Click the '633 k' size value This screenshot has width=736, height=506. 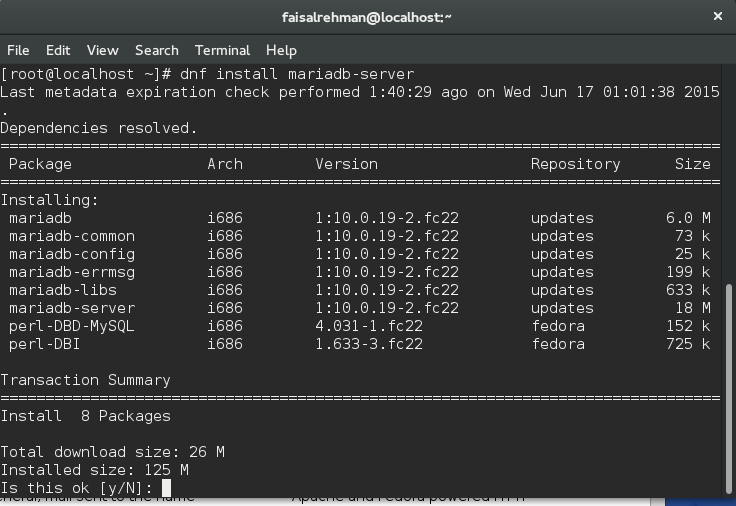[688, 290]
